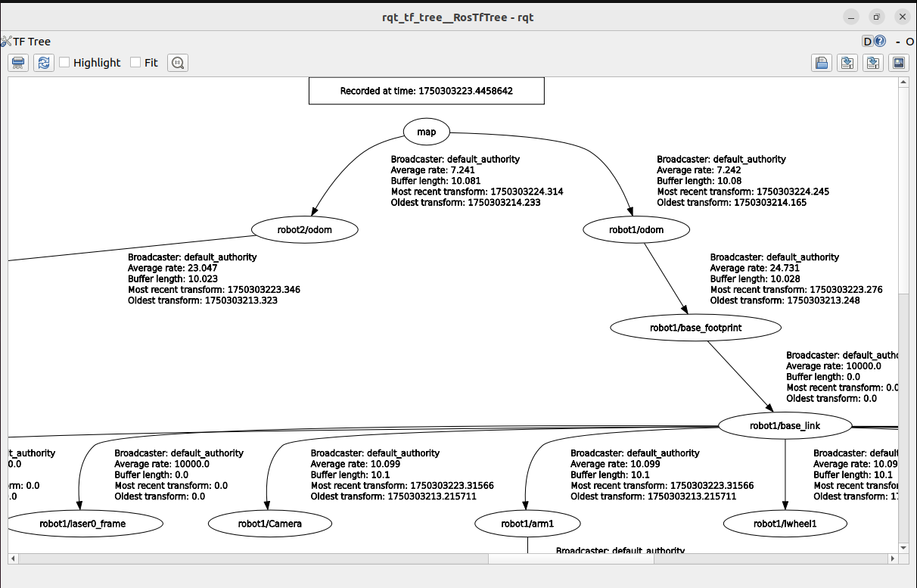Click the text 'Average rate: 7.242'

(700, 170)
